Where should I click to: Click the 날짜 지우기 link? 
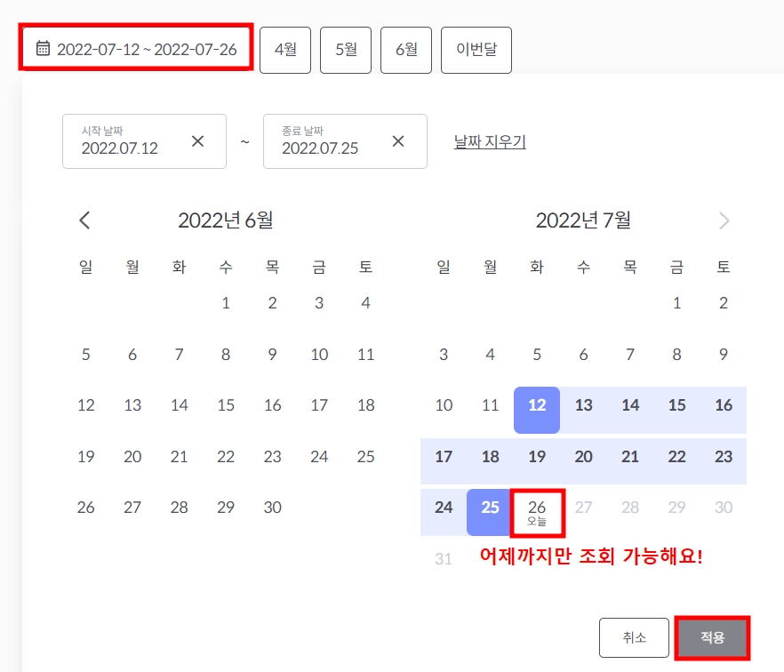click(x=490, y=141)
